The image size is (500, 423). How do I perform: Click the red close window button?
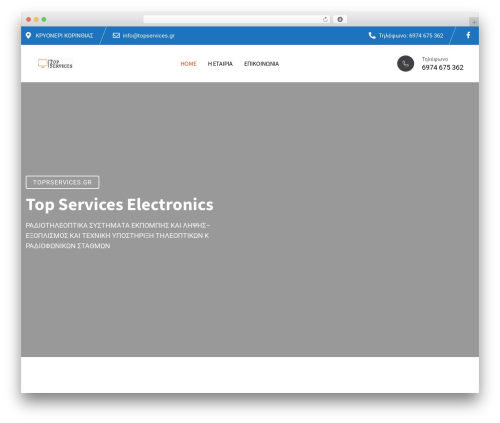pyautogui.click(x=29, y=19)
